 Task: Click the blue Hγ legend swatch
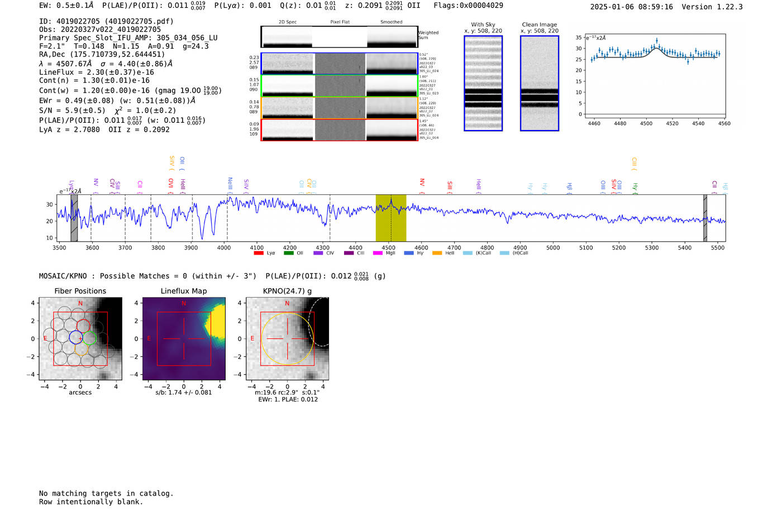point(409,253)
